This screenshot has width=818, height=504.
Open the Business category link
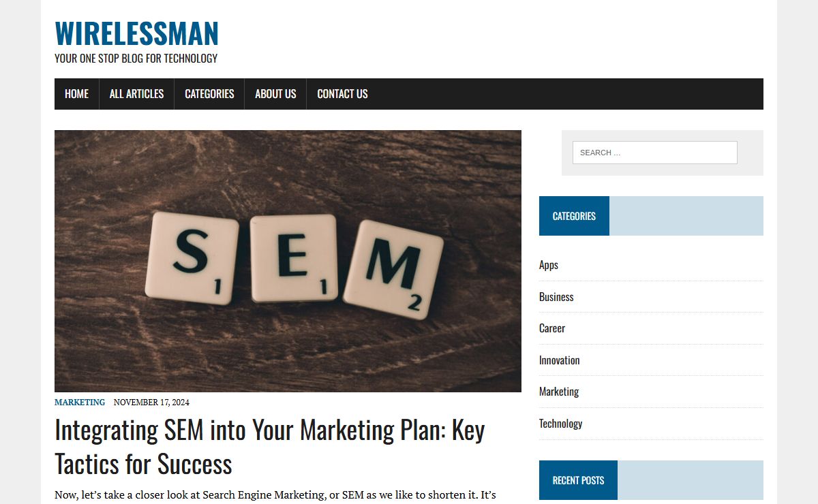pyautogui.click(x=556, y=297)
